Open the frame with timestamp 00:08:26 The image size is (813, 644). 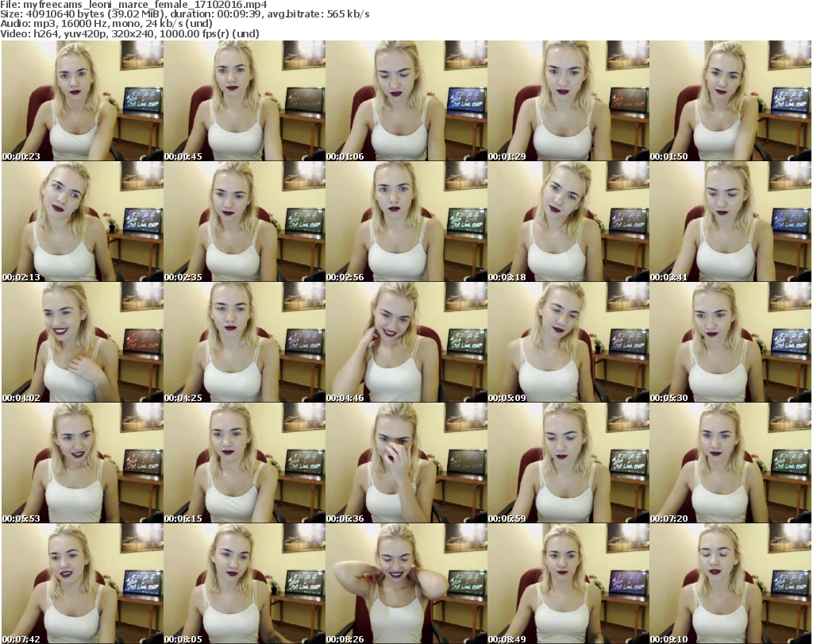tap(406, 584)
